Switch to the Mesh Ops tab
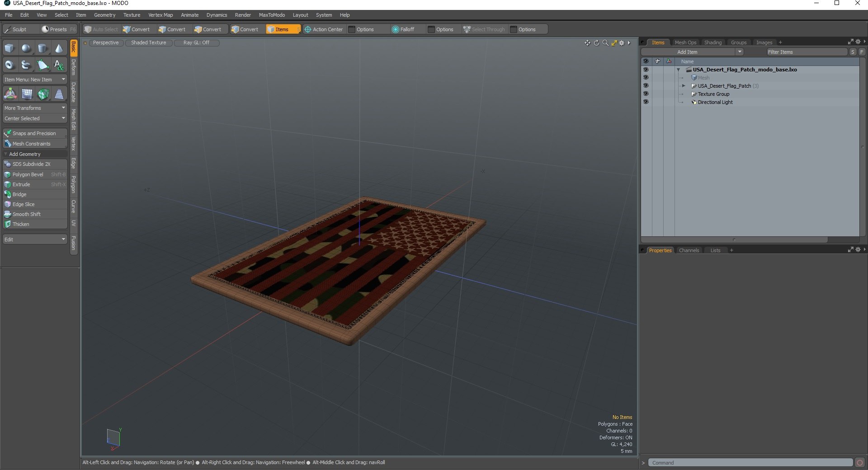Image resolution: width=868 pixels, height=470 pixels. (685, 42)
